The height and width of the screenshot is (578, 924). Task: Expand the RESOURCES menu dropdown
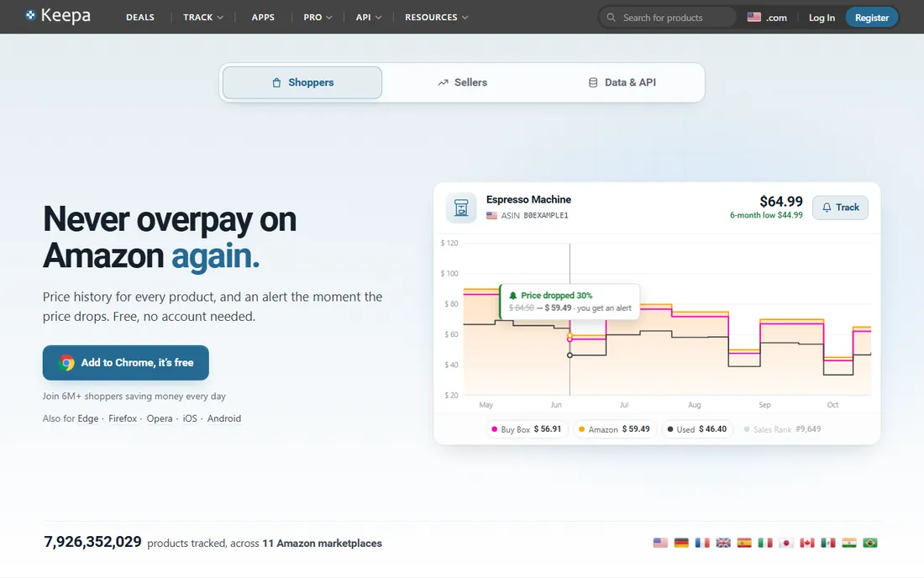coord(436,17)
